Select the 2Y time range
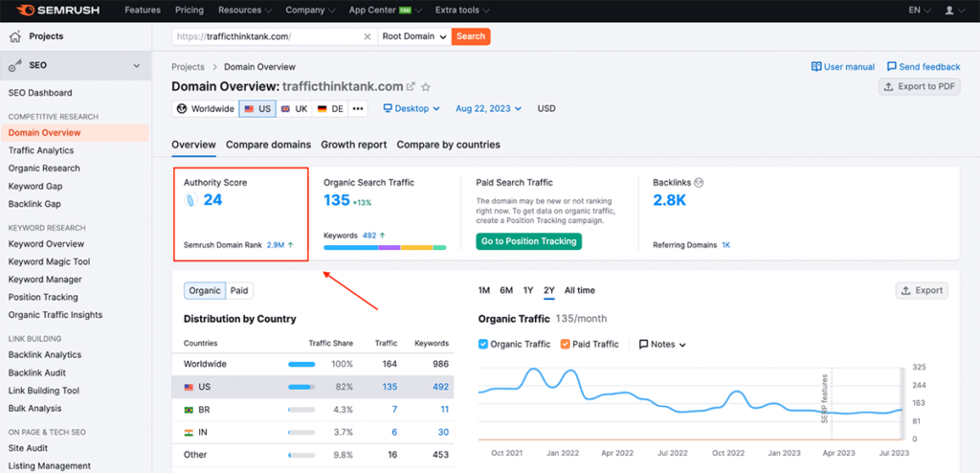This screenshot has height=473, width=980. coord(548,290)
